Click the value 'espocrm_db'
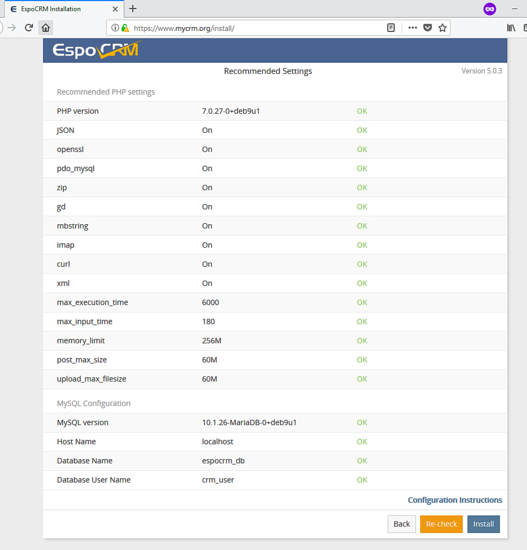This screenshot has width=527, height=550. [x=223, y=461]
